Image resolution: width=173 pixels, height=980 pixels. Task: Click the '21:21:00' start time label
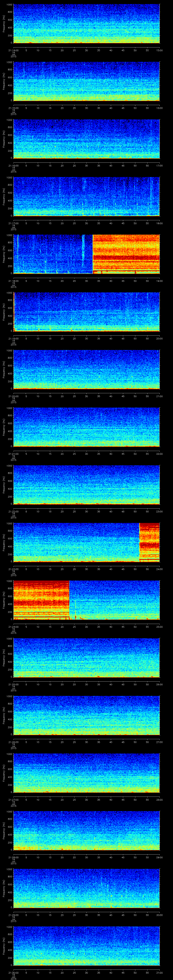point(13,454)
